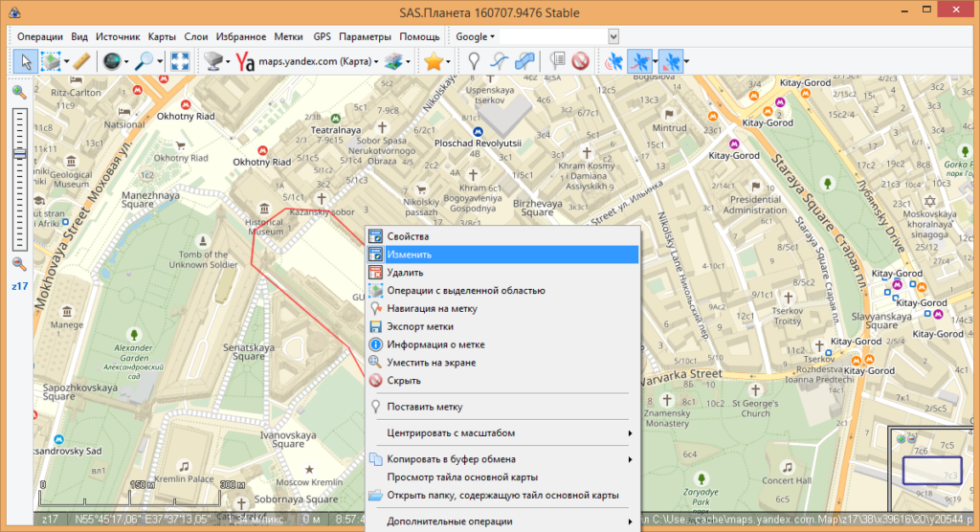This screenshot has width=980, height=532.
Task: Open the Метки menu
Action: click(288, 36)
